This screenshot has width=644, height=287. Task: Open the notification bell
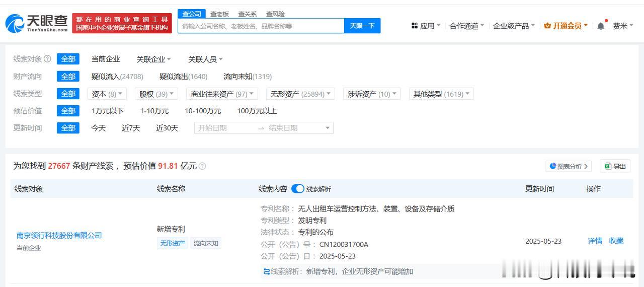click(x=601, y=26)
